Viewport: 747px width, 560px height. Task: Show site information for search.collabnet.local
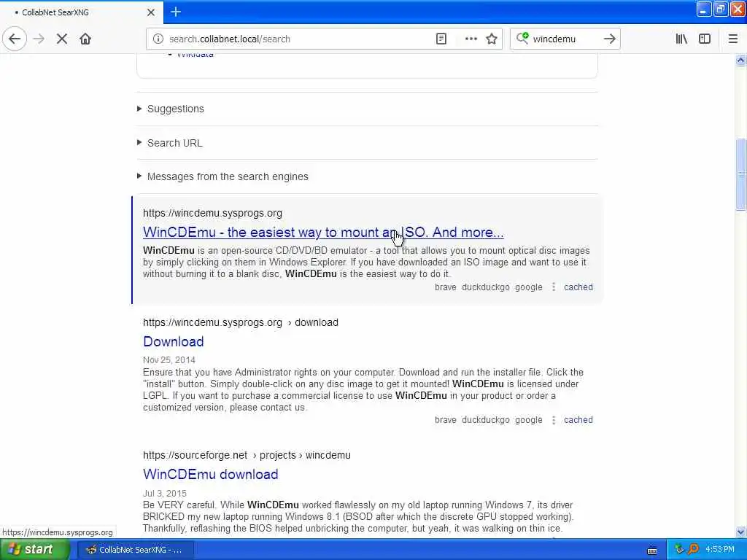pyautogui.click(x=158, y=39)
